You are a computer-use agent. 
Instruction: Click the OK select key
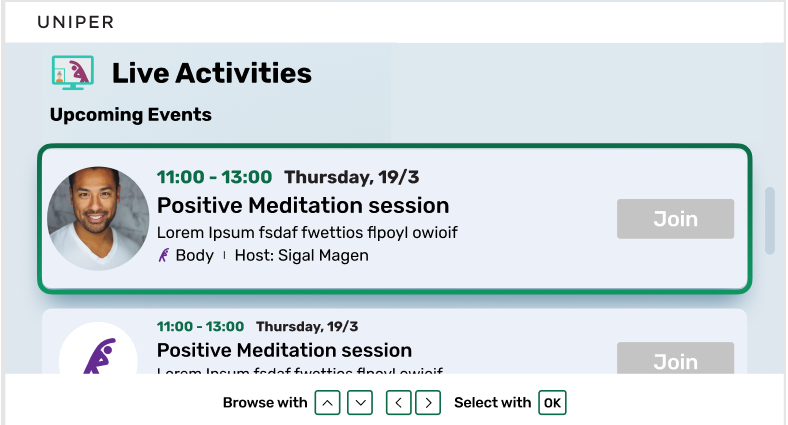552,403
